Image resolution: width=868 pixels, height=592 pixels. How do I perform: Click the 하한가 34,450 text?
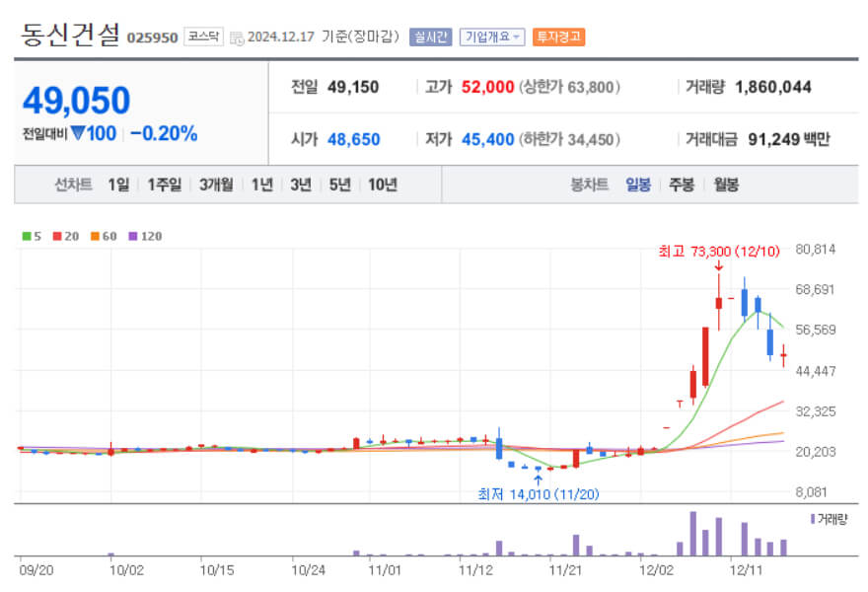click(x=569, y=139)
